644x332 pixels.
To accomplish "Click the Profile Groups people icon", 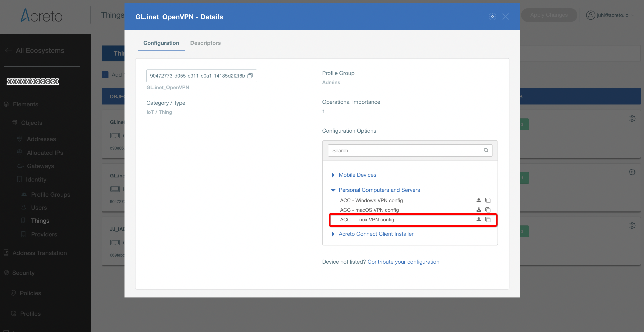I will point(24,194).
